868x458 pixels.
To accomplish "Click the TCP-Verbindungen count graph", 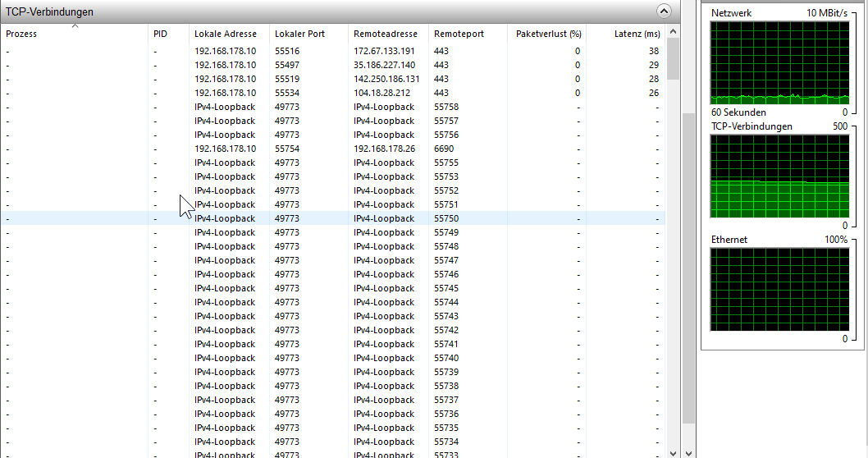I will 779,176.
